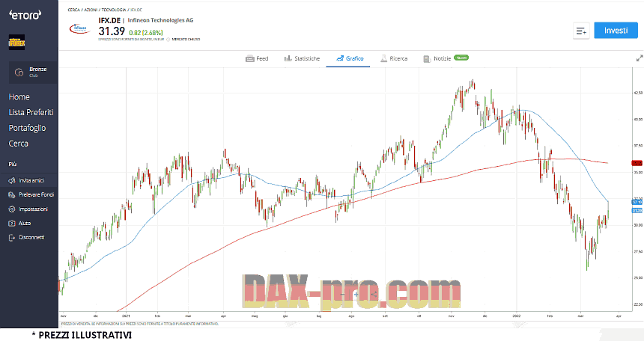Click the Infineon company logo

[80, 28]
